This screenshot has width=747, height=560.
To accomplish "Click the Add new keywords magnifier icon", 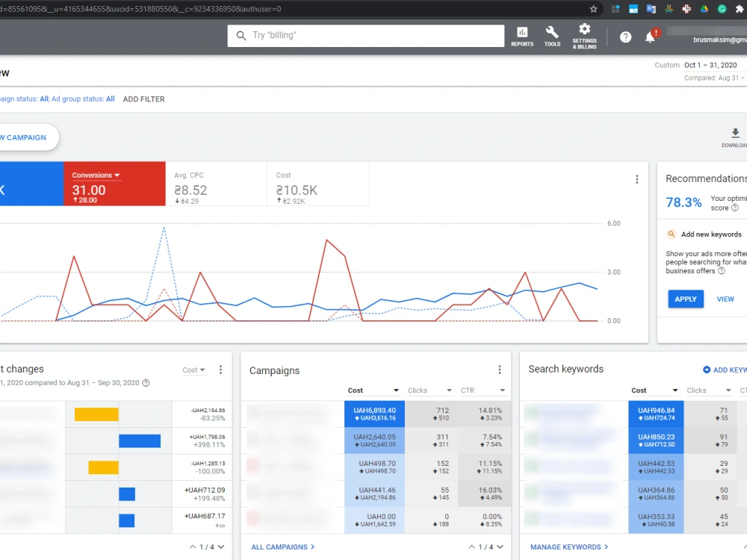I will (x=671, y=234).
